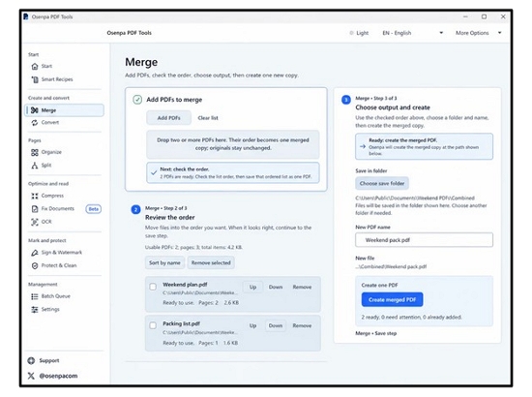Image resolution: width=532 pixels, height=397 pixels.
Task: Move Weekend plan.pdf Up
Action: [252, 288]
